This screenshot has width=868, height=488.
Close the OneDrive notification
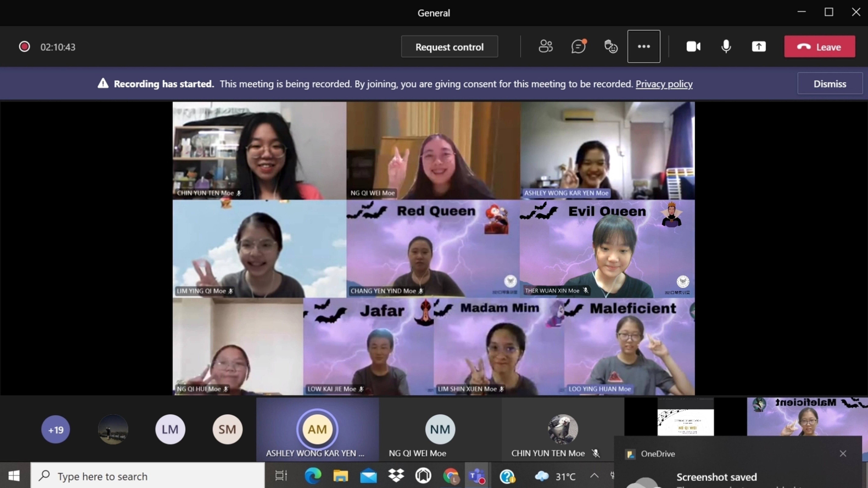(843, 453)
